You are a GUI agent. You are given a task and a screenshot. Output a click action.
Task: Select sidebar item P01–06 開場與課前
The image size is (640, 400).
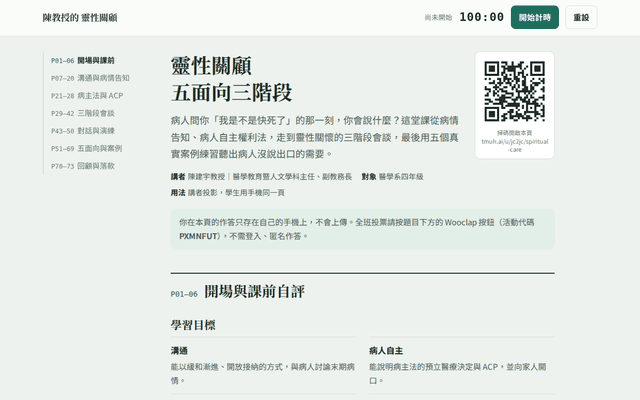point(83,60)
